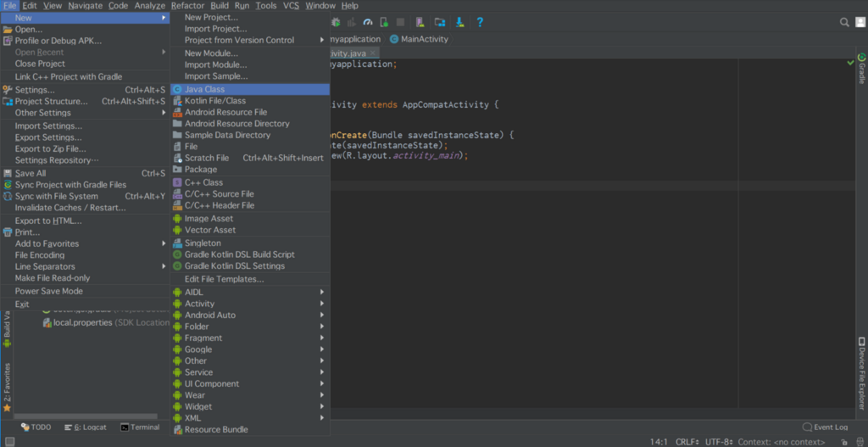This screenshot has height=447, width=868.
Task: Open the TODO tool window
Action: coord(36,427)
